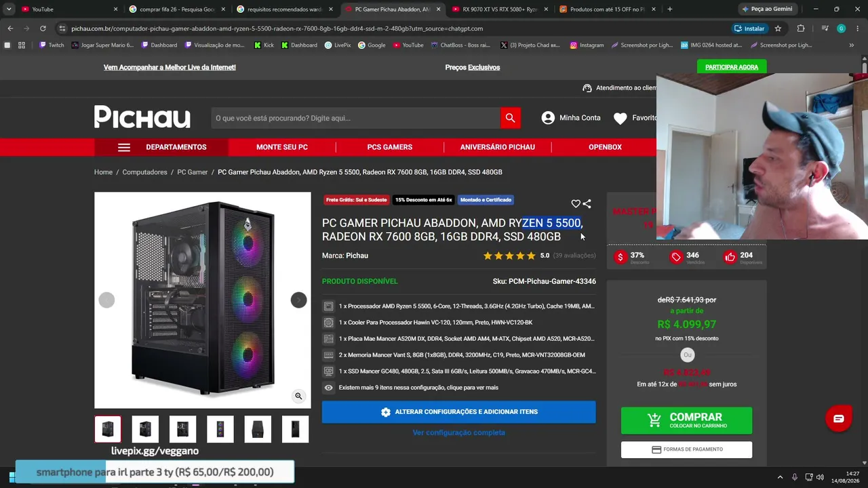This screenshot has width=868, height=488.
Task: Open the Aniversário Pichau menu
Action: 498,147
